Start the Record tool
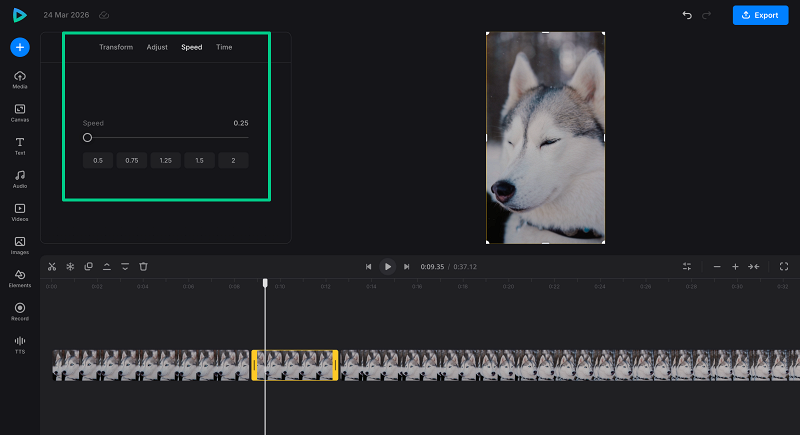 20,312
